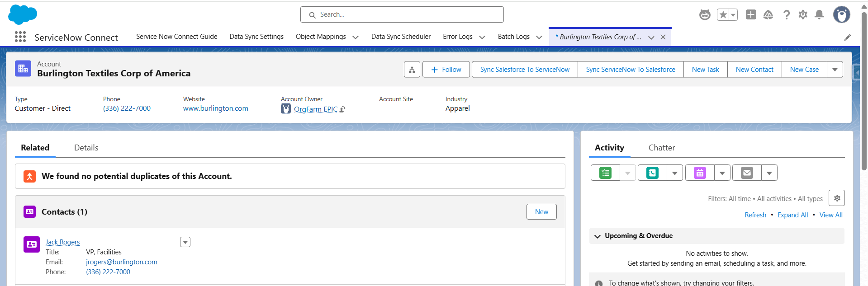Open the Notifications bell icon

(819, 15)
